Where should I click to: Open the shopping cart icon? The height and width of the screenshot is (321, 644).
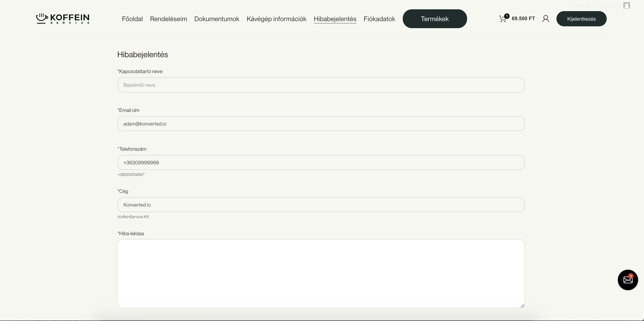pyautogui.click(x=503, y=19)
